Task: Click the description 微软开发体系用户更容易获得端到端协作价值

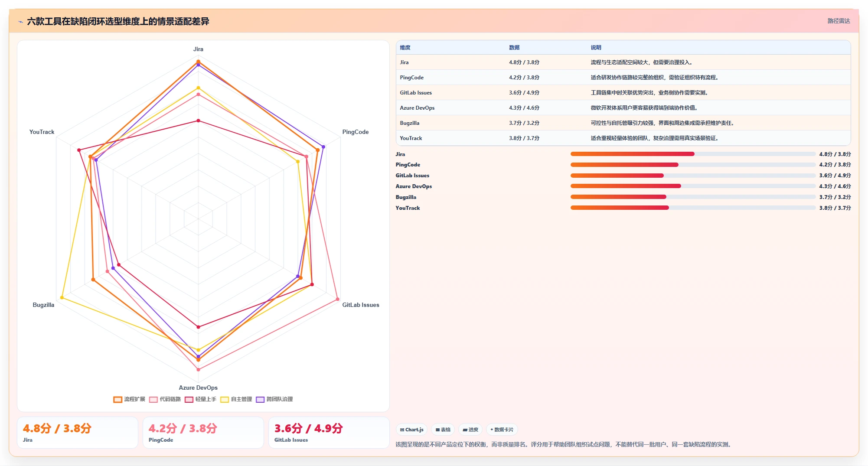Action: tap(644, 108)
